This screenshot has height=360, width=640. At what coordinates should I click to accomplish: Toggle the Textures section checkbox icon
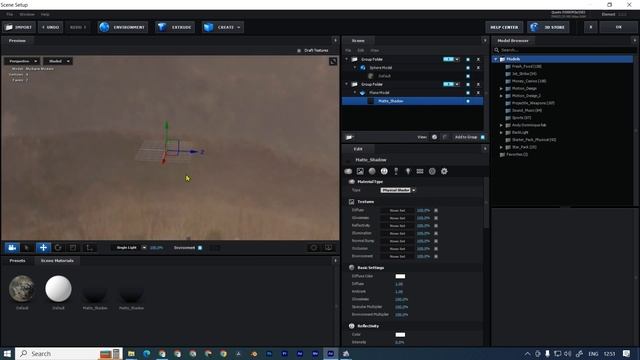click(x=351, y=202)
